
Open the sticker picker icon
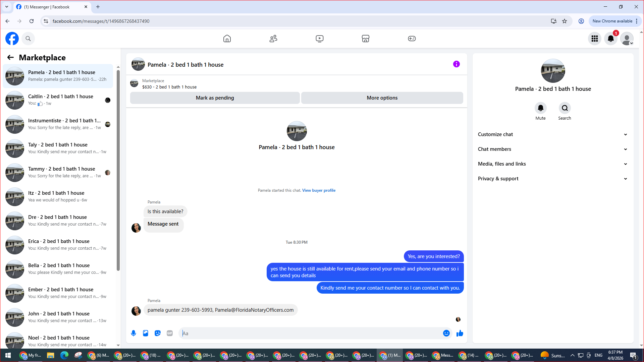click(158, 333)
